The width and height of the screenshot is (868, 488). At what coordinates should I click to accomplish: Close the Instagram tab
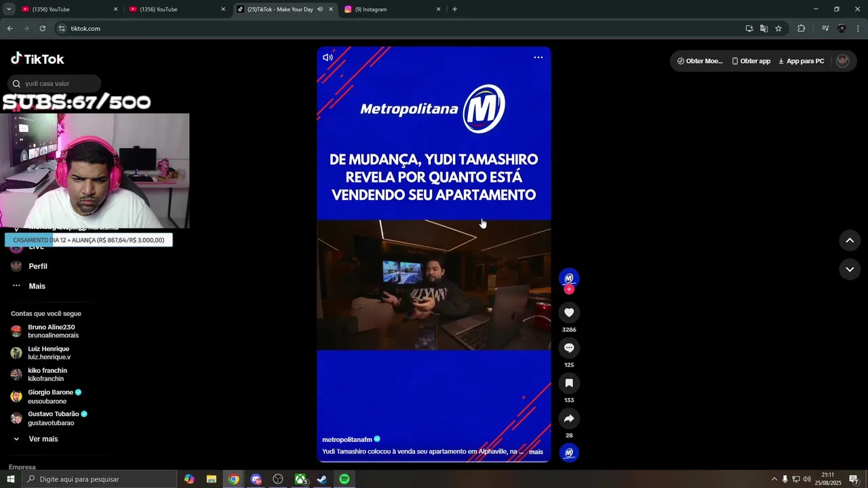click(438, 9)
